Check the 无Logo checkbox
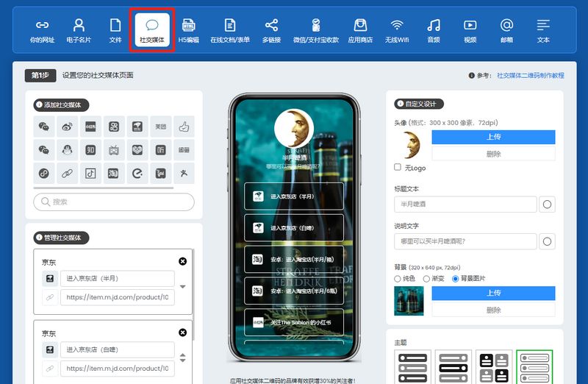The image size is (588, 384). click(x=398, y=168)
